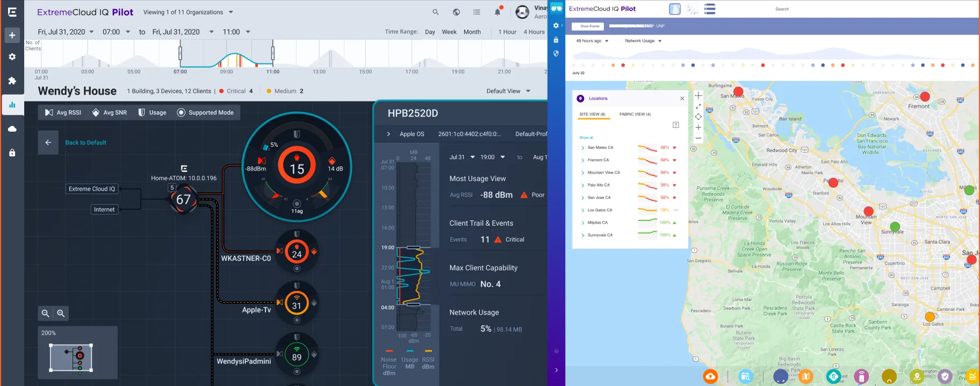Click the lock icon in blue sidebar
The height and width of the screenshot is (386, 980).
coord(556,40)
